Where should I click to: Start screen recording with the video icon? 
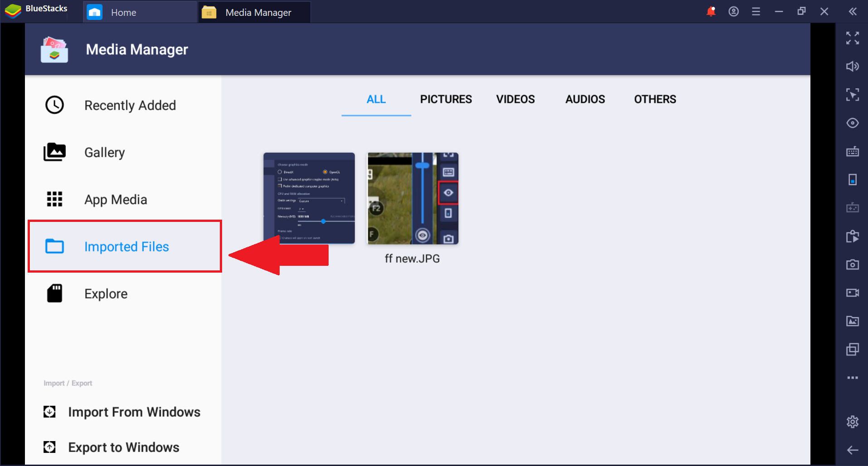pyautogui.click(x=853, y=293)
